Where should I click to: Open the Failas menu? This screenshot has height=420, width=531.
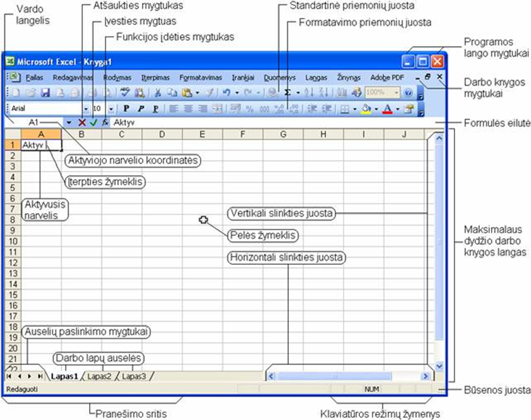click(x=34, y=77)
